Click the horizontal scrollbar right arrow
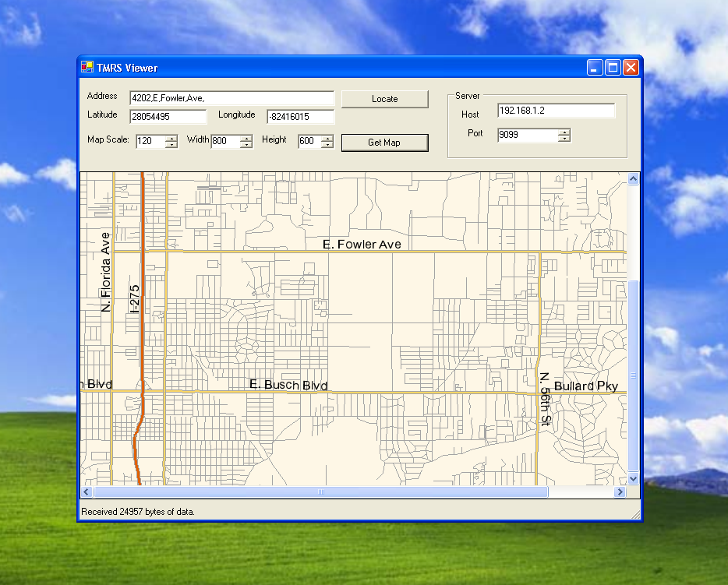 (x=620, y=492)
